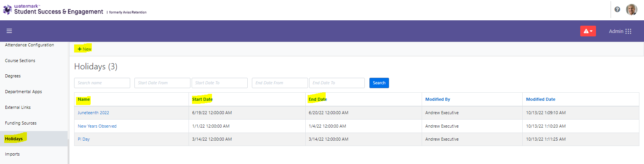
Task: Click the New holiday button
Action: [x=84, y=49]
